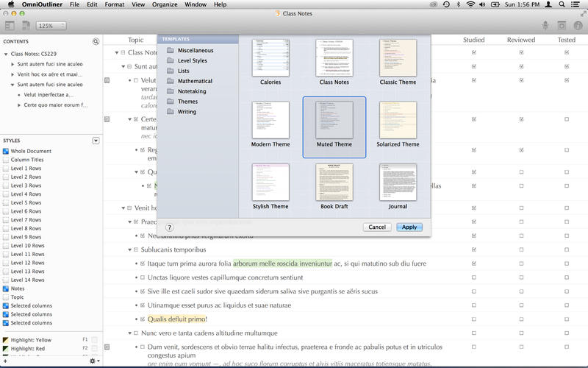Image resolution: width=588 pixels, height=368 pixels.
Task: Uncheck the box beside Qualis defluit primo
Action: tap(143, 319)
